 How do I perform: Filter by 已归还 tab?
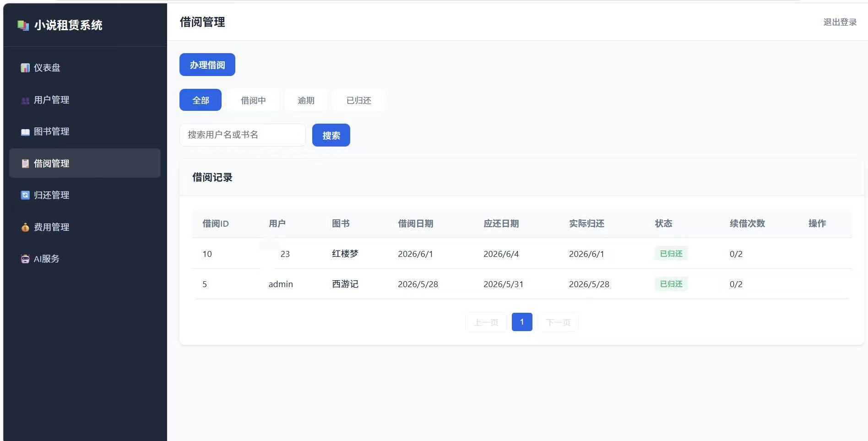[358, 100]
